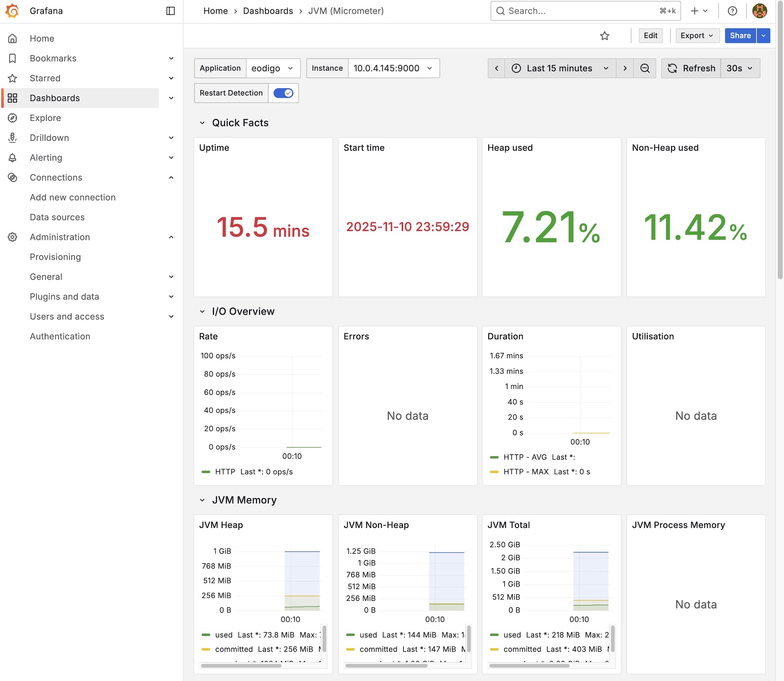Focus the Search input field
784x681 pixels.
579,11
